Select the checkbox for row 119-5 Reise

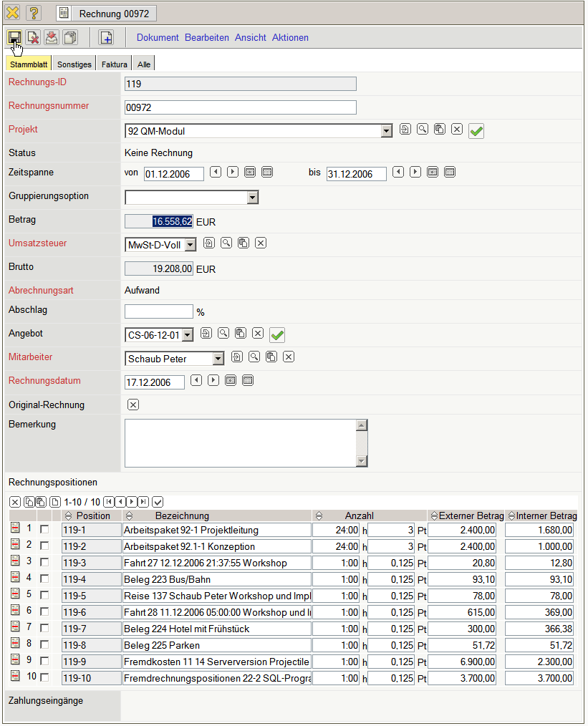pos(44,596)
